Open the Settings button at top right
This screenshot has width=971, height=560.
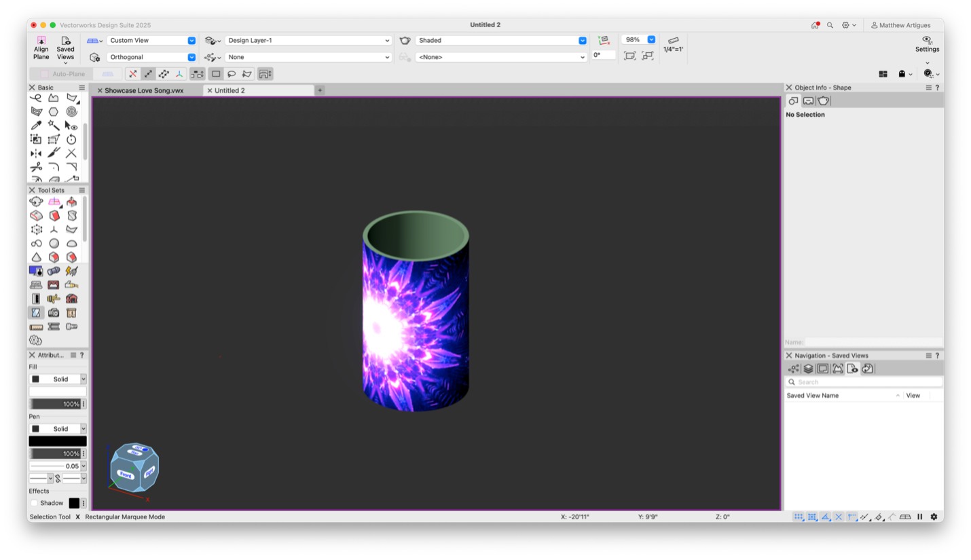[x=927, y=44]
